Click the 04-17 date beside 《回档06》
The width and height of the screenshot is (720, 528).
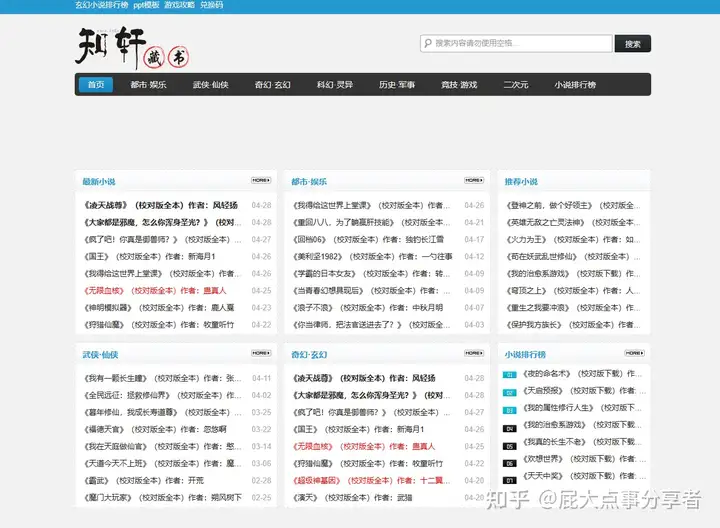click(x=474, y=239)
